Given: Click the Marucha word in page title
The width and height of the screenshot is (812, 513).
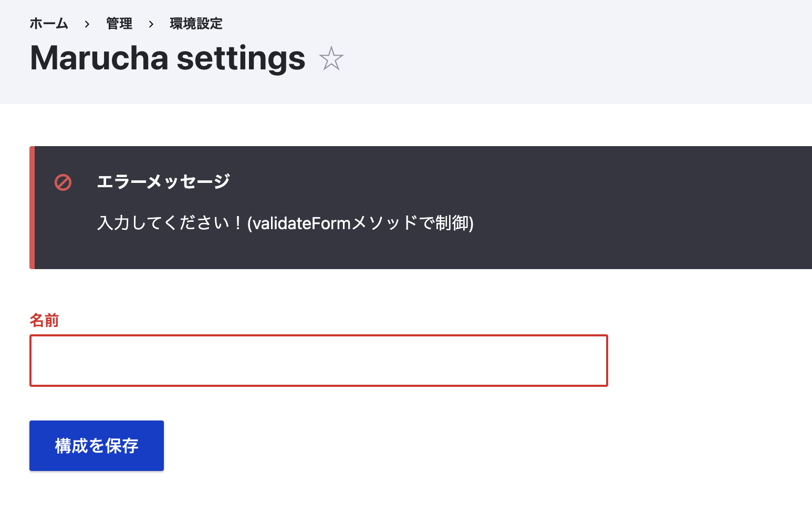Looking at the screenshot, I should point(99,58).
